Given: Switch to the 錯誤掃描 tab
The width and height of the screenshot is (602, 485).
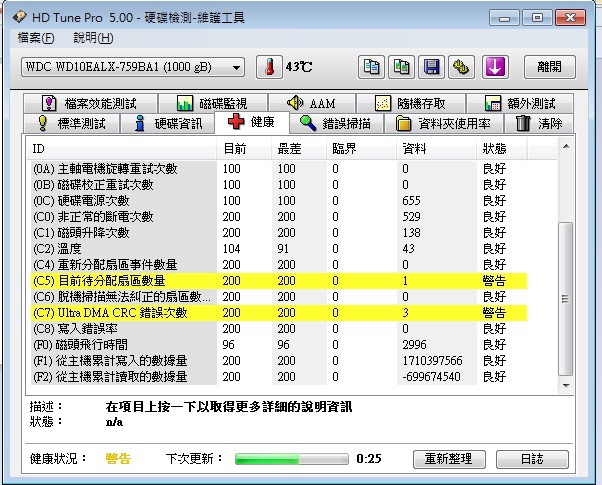Looking at the screenshot, I should point(336,123).
